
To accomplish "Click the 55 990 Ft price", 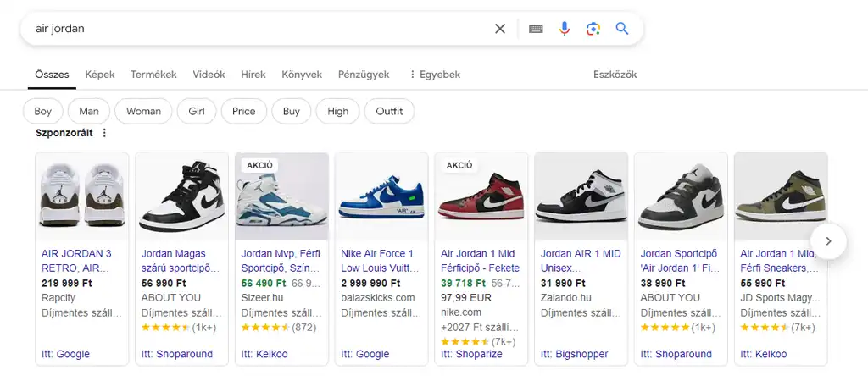I will (x=762, y=283).
